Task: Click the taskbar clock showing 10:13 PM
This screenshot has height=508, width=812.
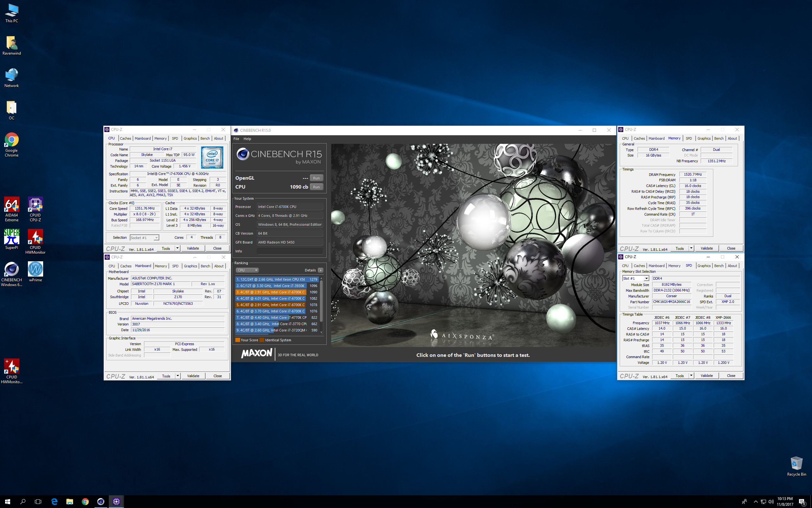Action: (785, 502)
